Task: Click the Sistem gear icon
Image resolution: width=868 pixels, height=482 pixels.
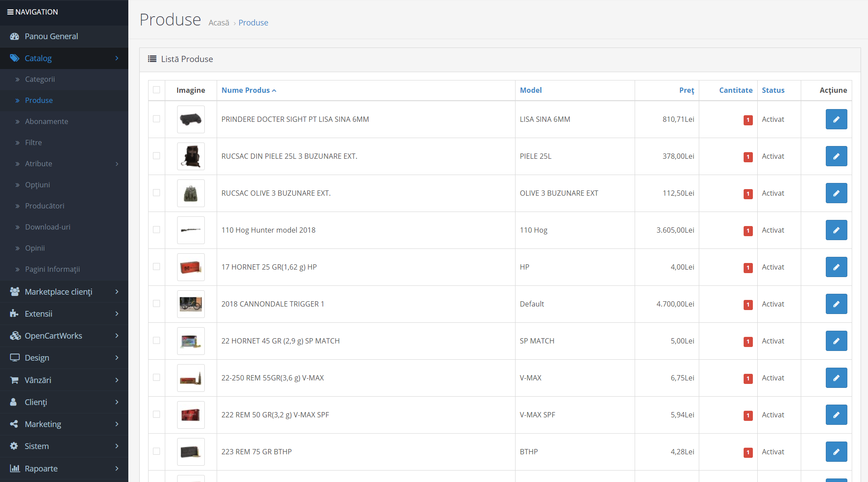Action: coord(14,446)
